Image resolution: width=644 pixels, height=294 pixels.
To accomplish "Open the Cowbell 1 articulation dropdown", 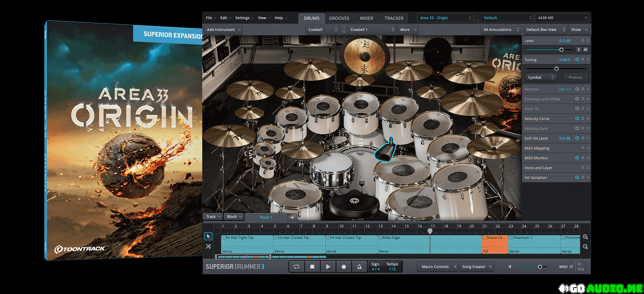I will tap(372, 29).
